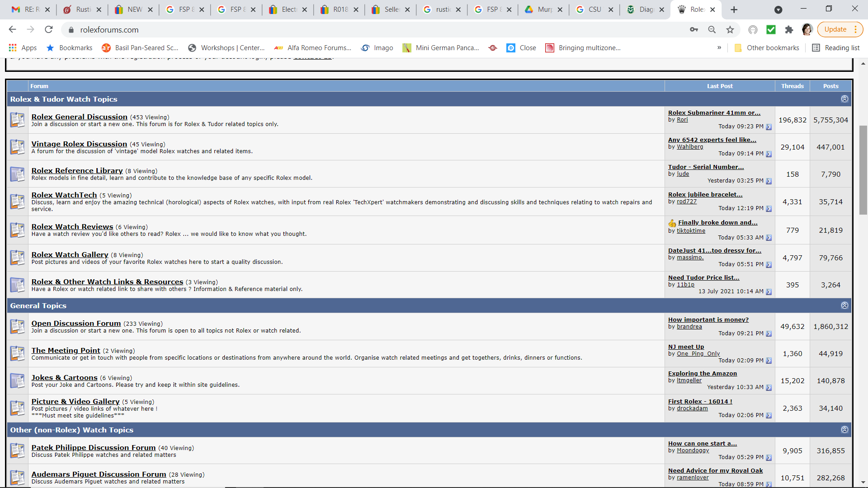This screenshot has width=868, height=488.
Task: Open a new browser tab
Action: 734,9
